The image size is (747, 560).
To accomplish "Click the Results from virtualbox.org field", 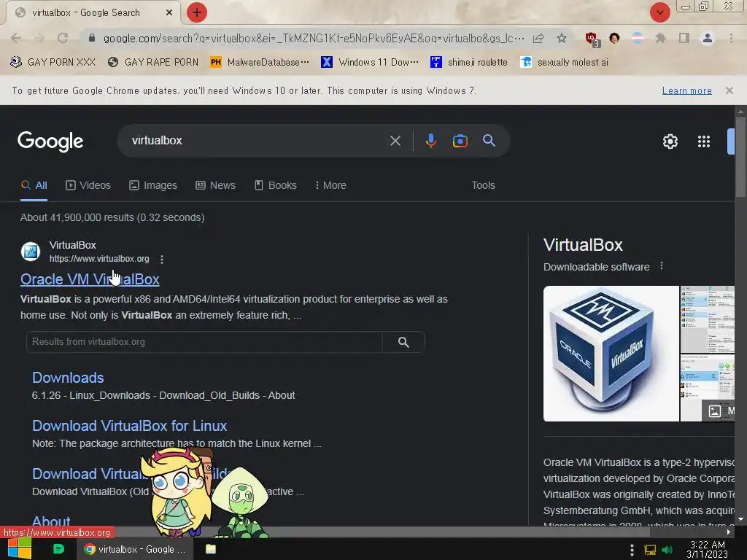I will pos(204,342).
